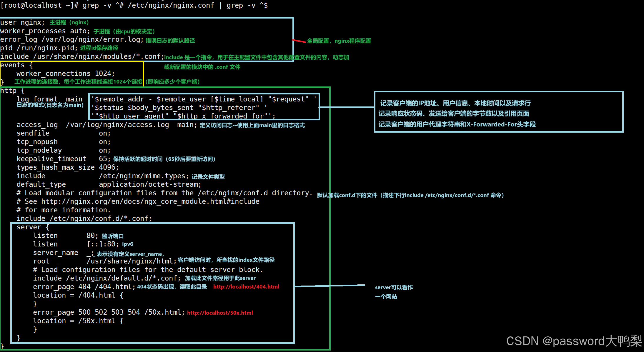The width and height of the screenshot is (644, 352).
Task: Select 'location = /50x.html {' line
Action: (x=78, y=321)
